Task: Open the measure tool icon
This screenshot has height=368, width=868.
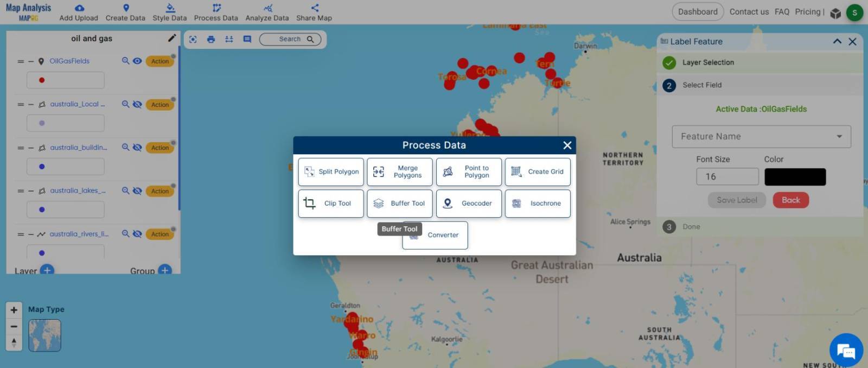Action: tap(229, 39)
